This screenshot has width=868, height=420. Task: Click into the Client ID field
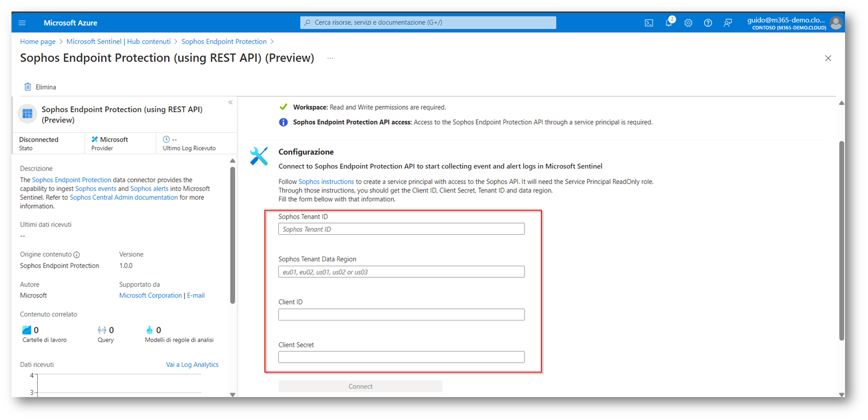tap(401, 314)
